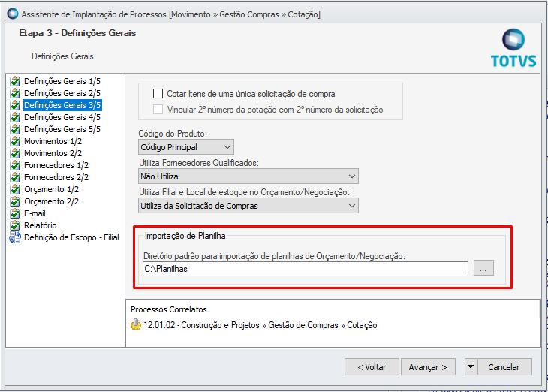
Task: Select Definição de Escopo - Filial step
Action: [71, 237]
